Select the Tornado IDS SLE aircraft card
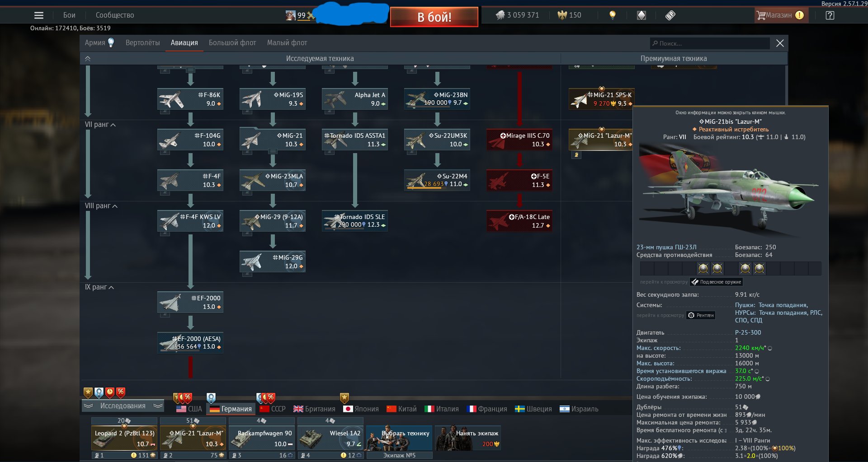The width and height of the screenshot is (868, 462). [x=355, y=221]
